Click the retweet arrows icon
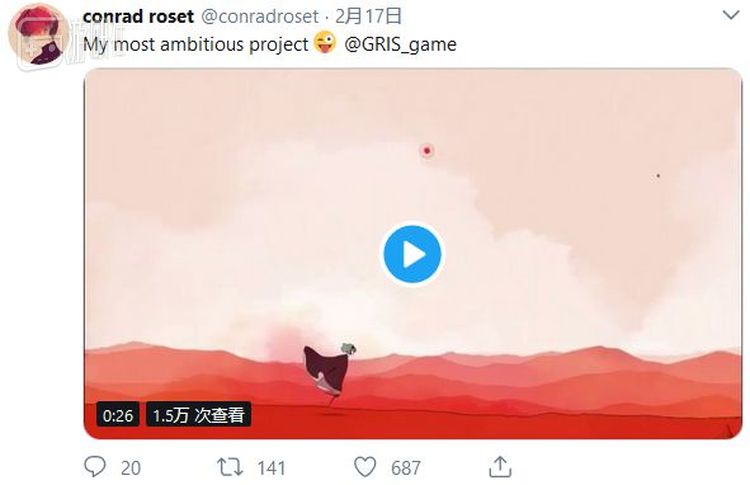750x485 pixels. tap(230, 467)
